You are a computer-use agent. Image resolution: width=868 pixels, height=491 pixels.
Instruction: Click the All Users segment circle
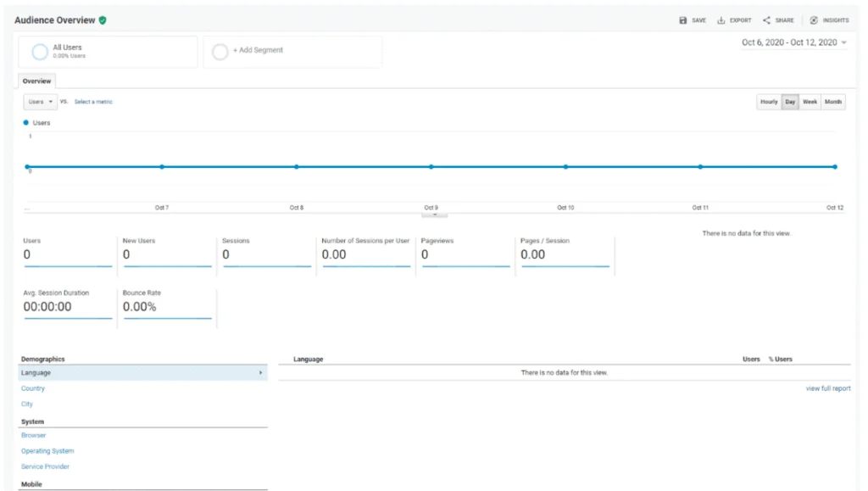(39, 52)
